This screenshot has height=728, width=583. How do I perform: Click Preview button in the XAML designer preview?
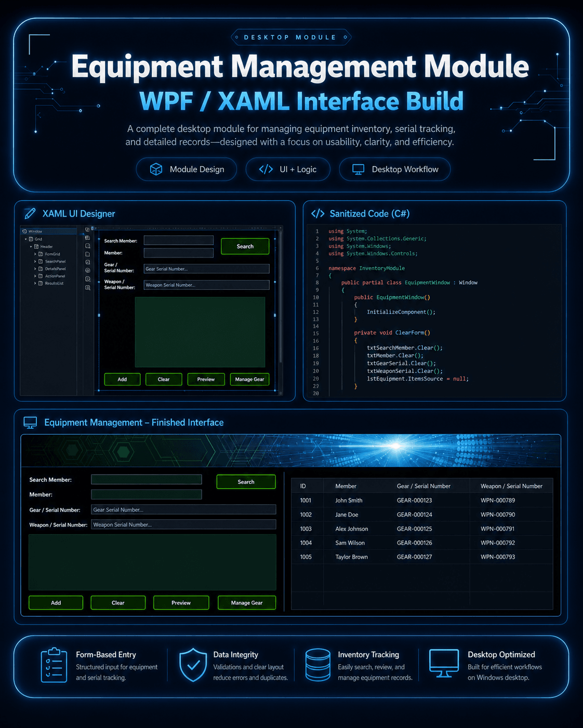[x=206, y=379]
